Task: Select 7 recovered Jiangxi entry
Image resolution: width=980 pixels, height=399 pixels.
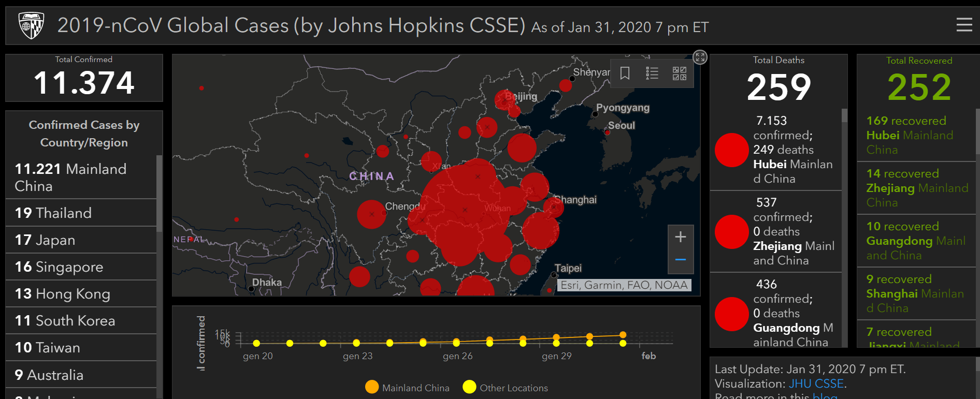Action: (x=916, y=334)
